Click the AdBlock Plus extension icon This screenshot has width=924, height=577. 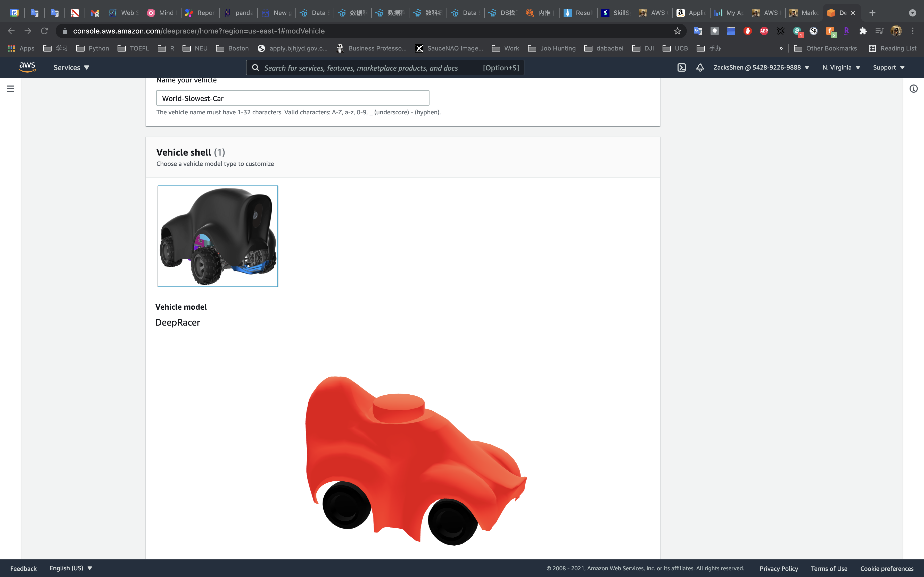point(764,31)
